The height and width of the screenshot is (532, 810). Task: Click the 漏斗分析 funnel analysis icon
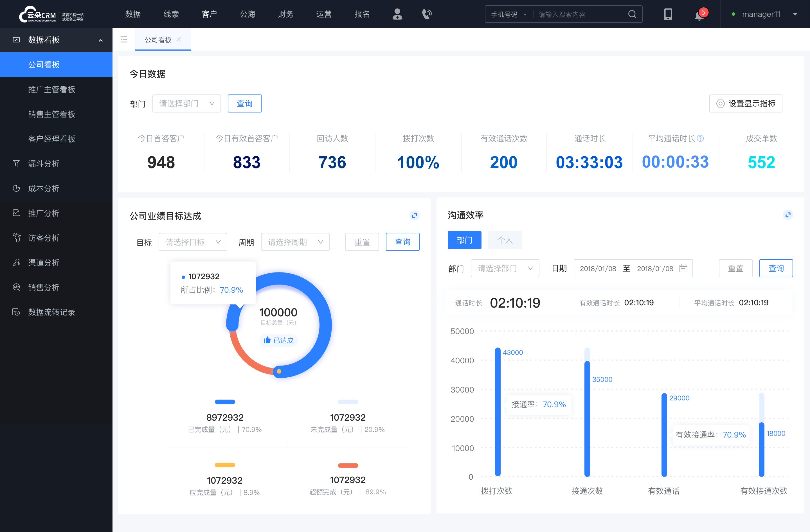[x=16, y=163]
